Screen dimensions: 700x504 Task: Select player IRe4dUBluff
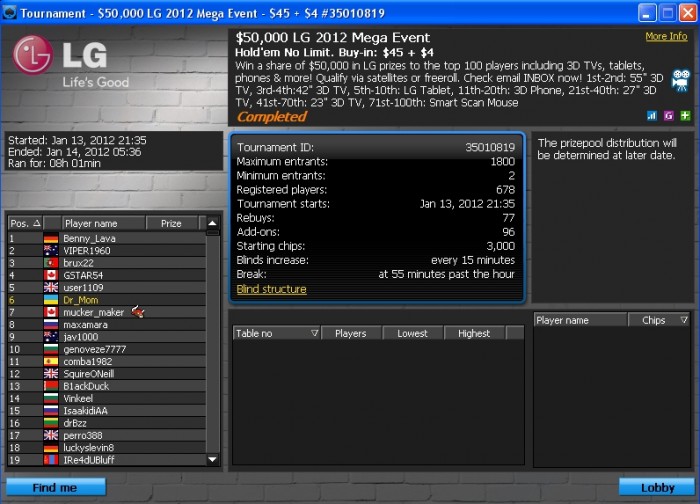click(x=107, y=460)
